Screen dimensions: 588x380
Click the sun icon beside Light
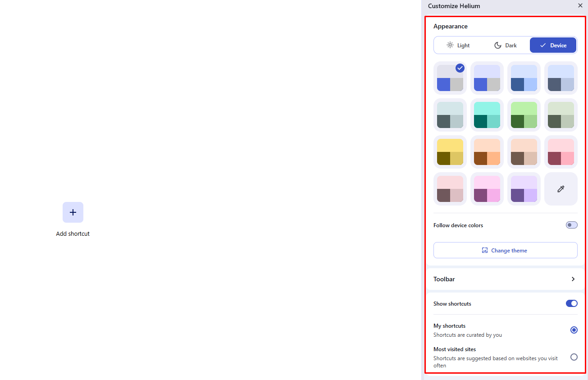(450, 45)
